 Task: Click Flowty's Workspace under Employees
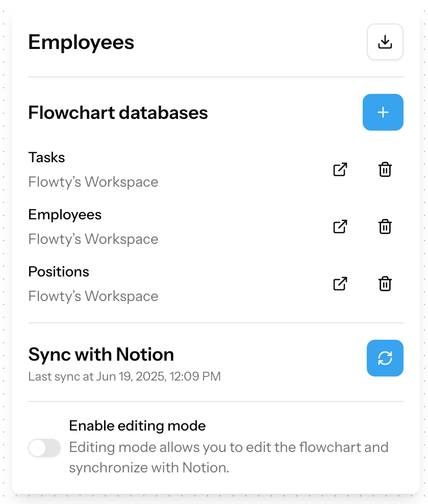point(93,239)
